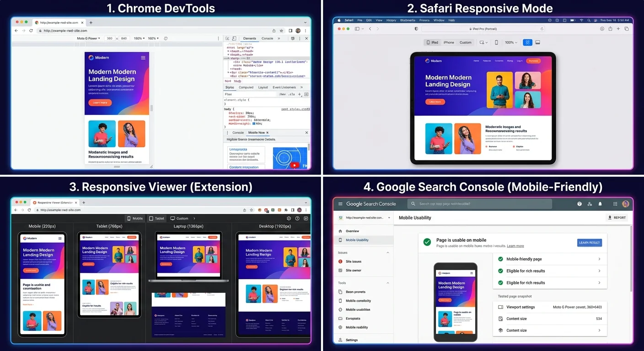Screen dimensions: 644x351
Task: Open the Moto G Power device dropdown
Action: (x=88, y=38)
